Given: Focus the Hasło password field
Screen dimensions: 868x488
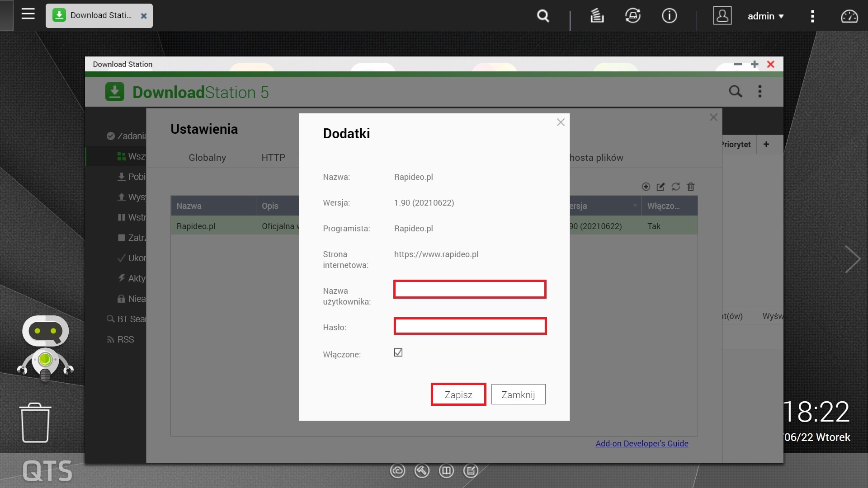Looking at the screenshot, I should tap(470, 326).
